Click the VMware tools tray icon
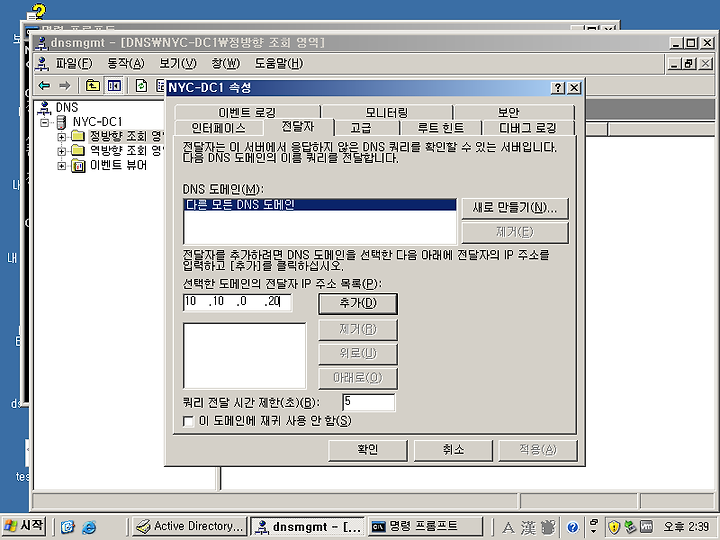 pos(646,527)
